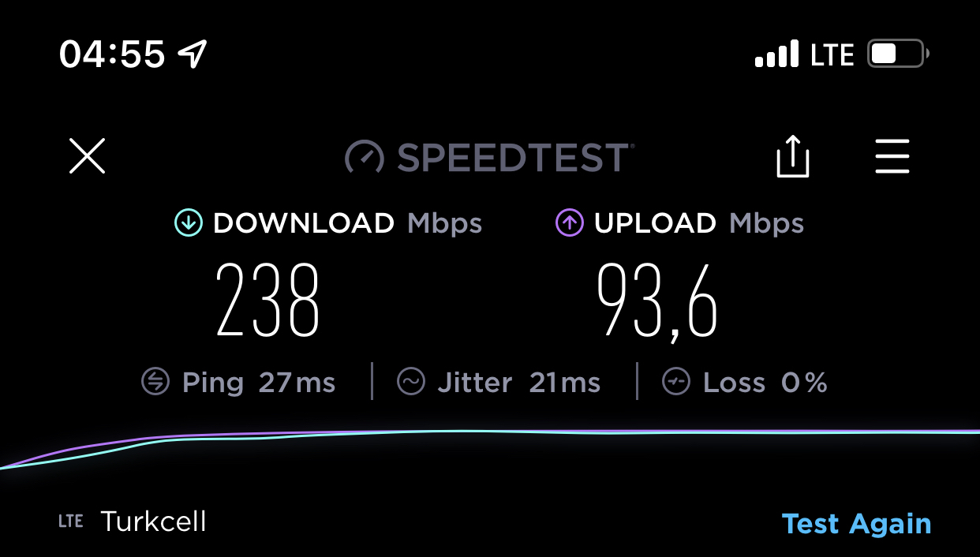
Task: Tap the 238 download speed value
Action: coord(268,300)
